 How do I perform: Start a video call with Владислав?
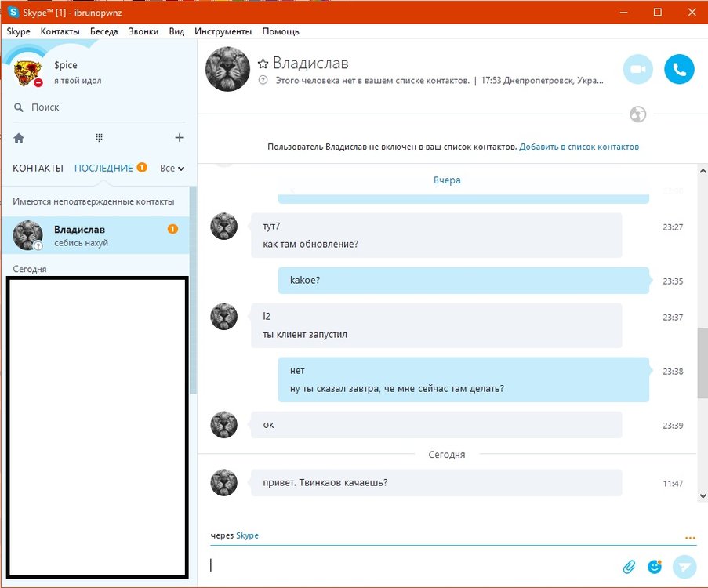pyautogui.click(x=637, y=70)
